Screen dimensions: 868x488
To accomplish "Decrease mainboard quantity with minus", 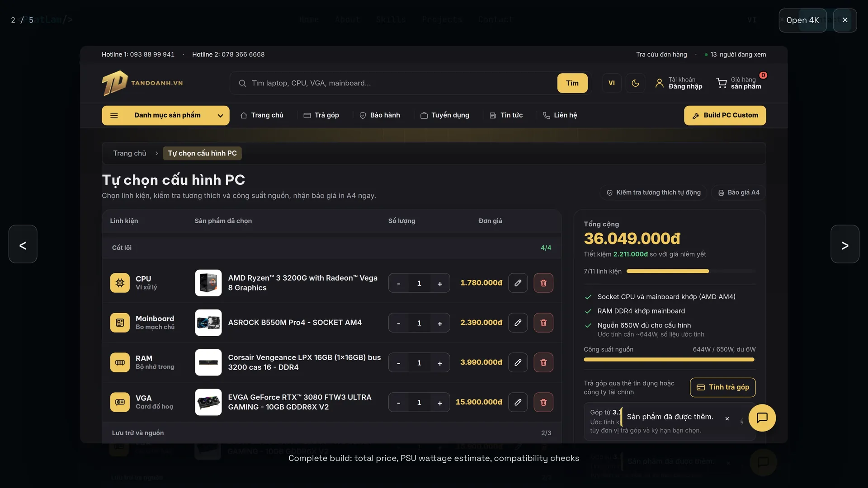I will pos(398,324).
